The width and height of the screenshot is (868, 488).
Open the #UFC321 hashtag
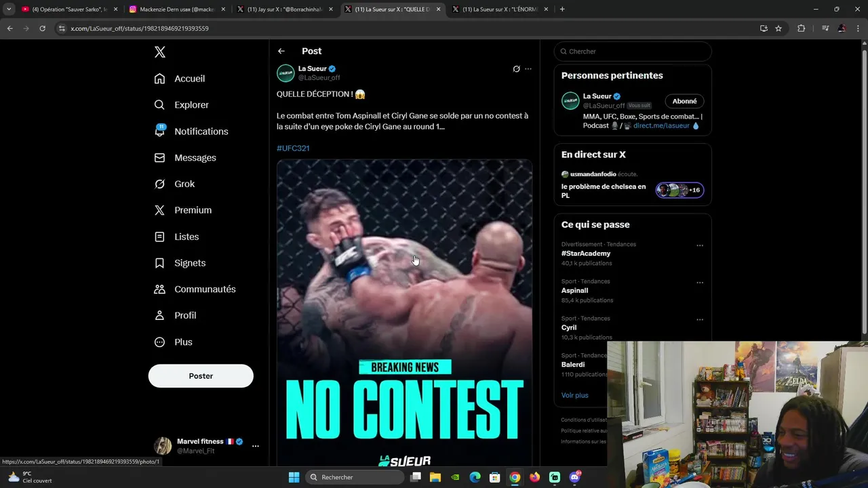tap(293, 148)
